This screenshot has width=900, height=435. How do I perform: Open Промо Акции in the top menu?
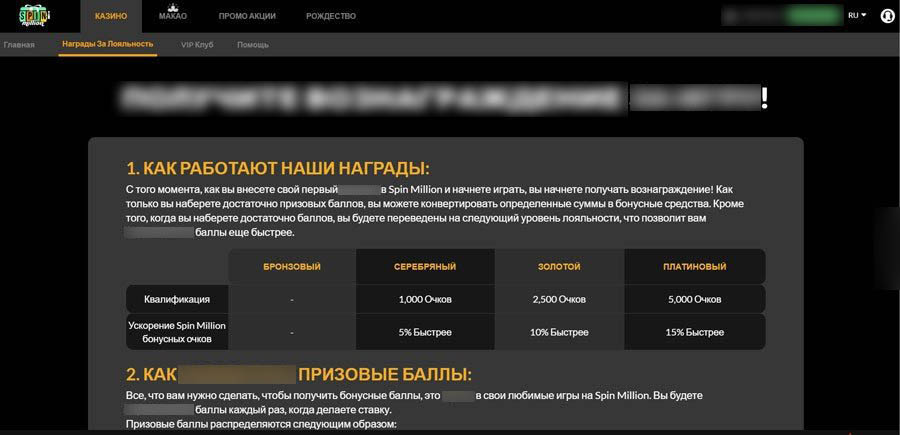click(247, 16)
